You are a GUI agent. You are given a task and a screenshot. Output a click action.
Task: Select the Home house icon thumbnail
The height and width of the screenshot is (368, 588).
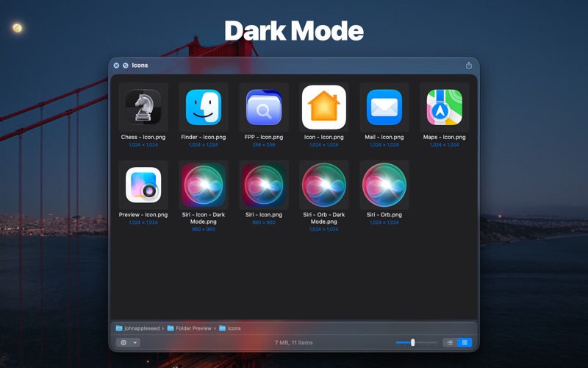324,107
